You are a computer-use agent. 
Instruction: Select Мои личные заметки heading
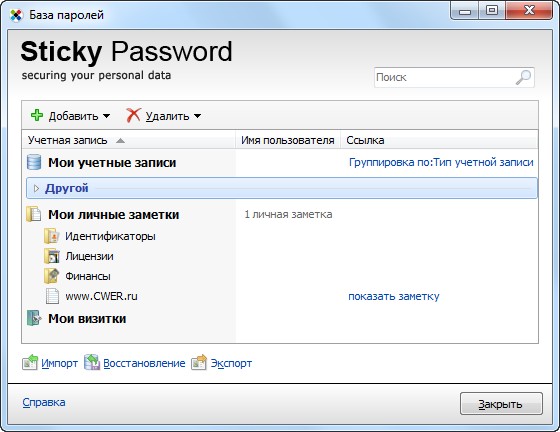[x=114, y=215]
